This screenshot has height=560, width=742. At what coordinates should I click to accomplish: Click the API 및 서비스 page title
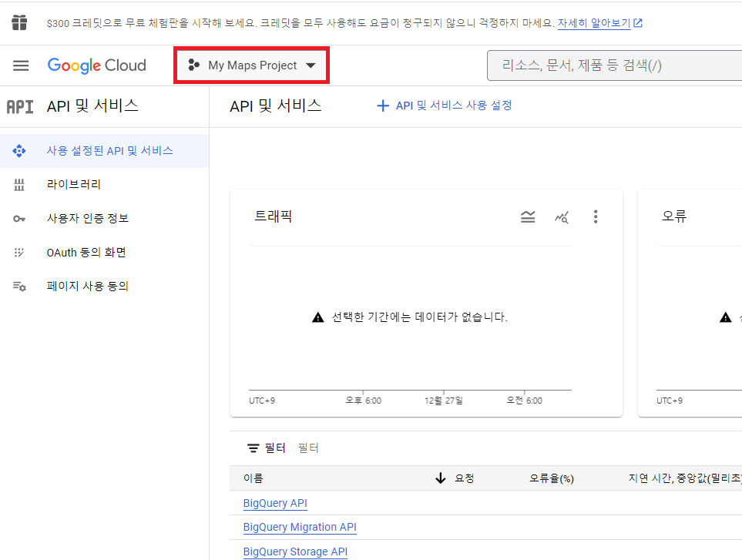click(275, 106)
